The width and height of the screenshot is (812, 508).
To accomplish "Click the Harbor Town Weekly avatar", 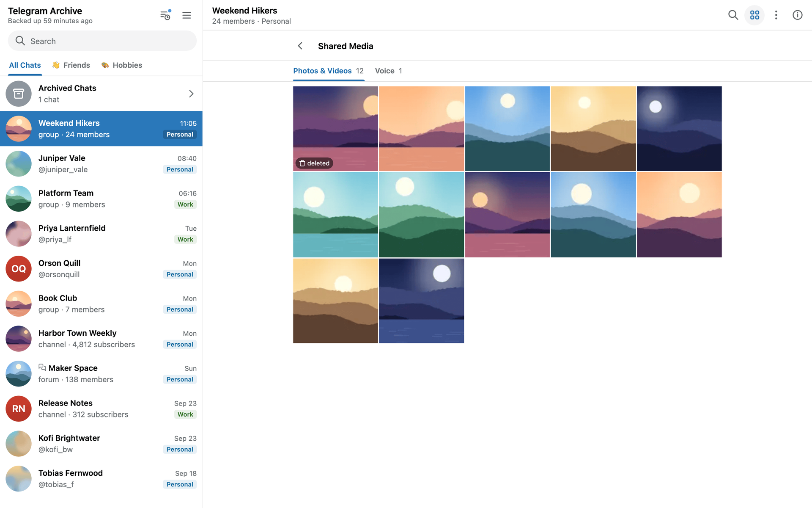I will (19, 339).
